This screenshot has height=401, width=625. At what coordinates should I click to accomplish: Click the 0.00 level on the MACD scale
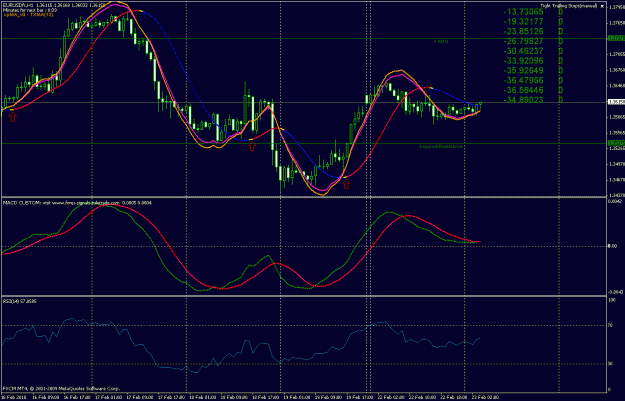point(612,246)
